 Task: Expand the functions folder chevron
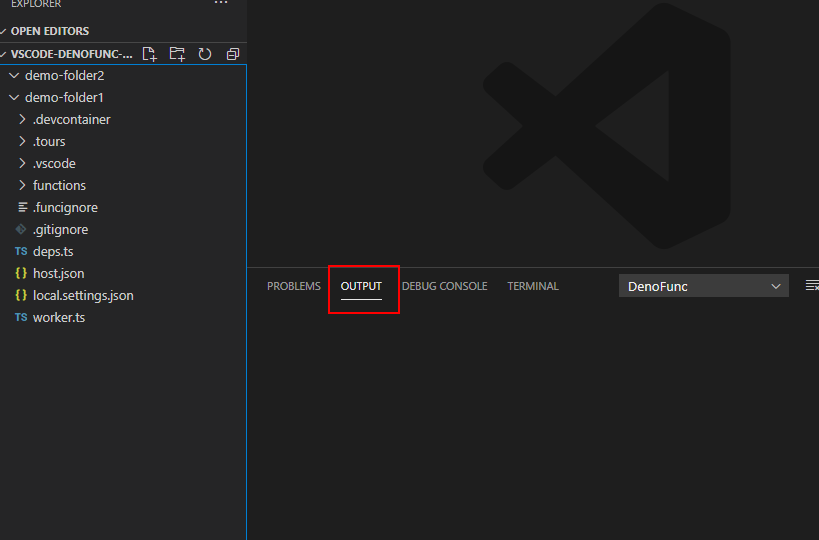22,185
